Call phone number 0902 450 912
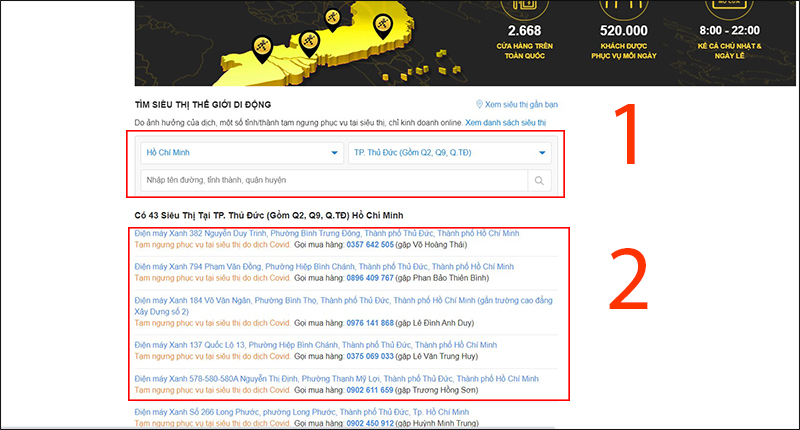Viewport: 800px width, 430px height. (370, 423)
